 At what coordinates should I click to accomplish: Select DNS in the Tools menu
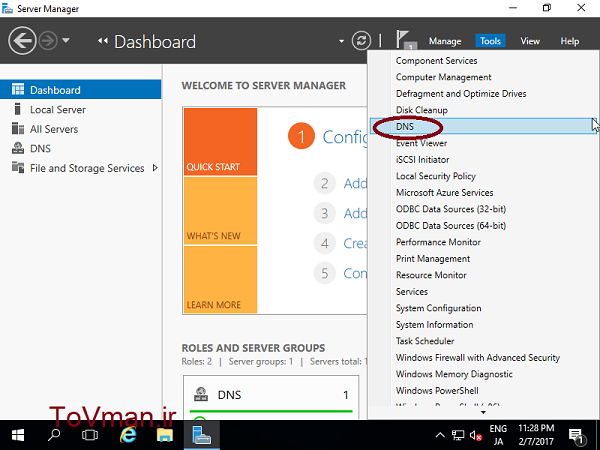click(483, 126)
